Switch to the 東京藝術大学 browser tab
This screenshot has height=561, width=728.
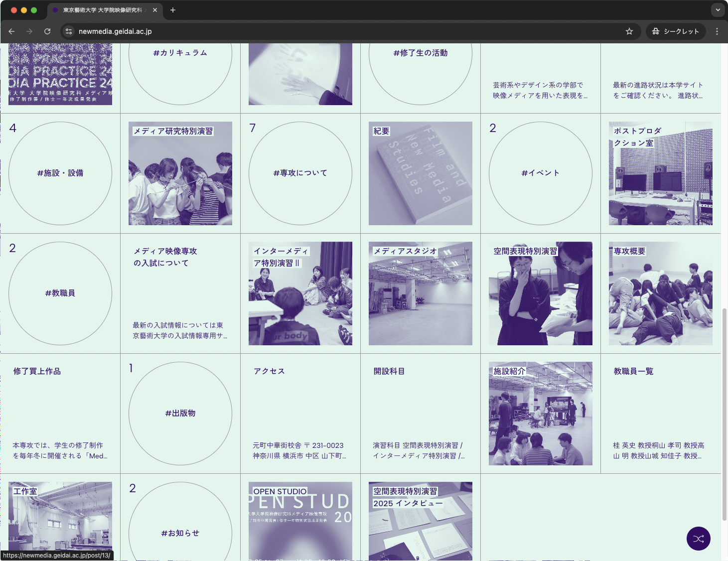(x=102, y=10)
